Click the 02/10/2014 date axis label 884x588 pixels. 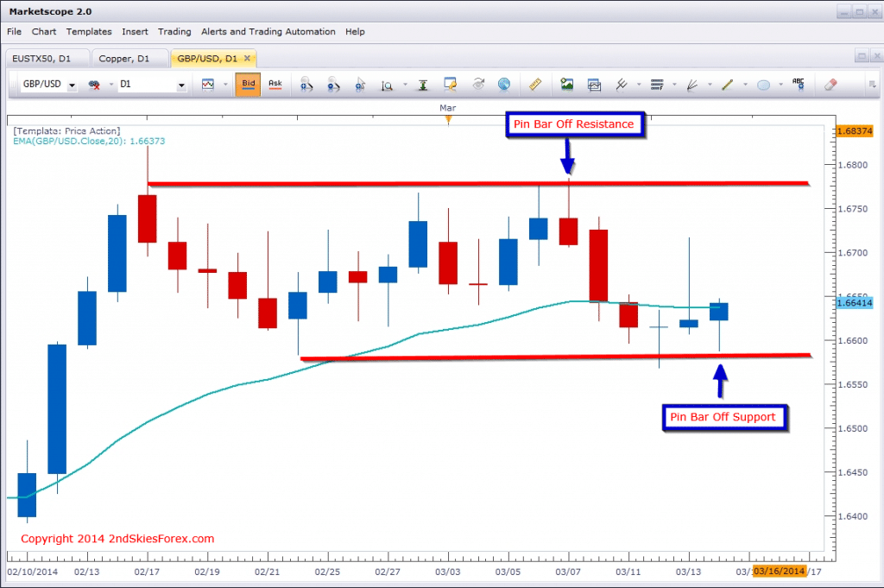coord(32,572)
